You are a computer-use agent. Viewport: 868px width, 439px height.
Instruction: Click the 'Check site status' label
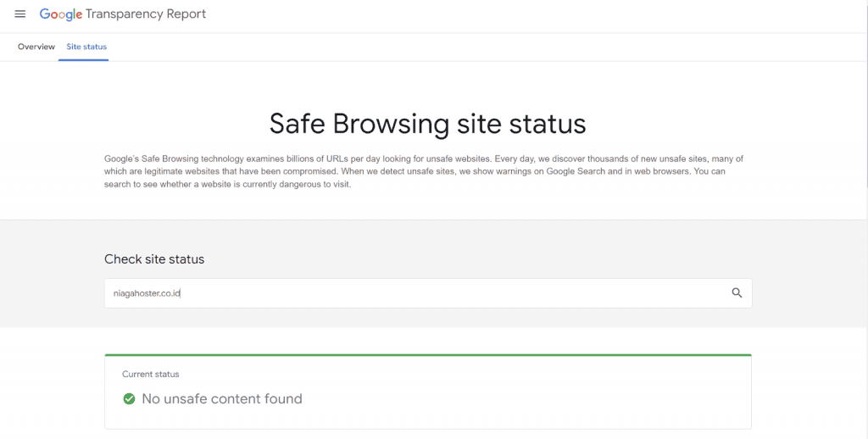click(x=154, y=259)
